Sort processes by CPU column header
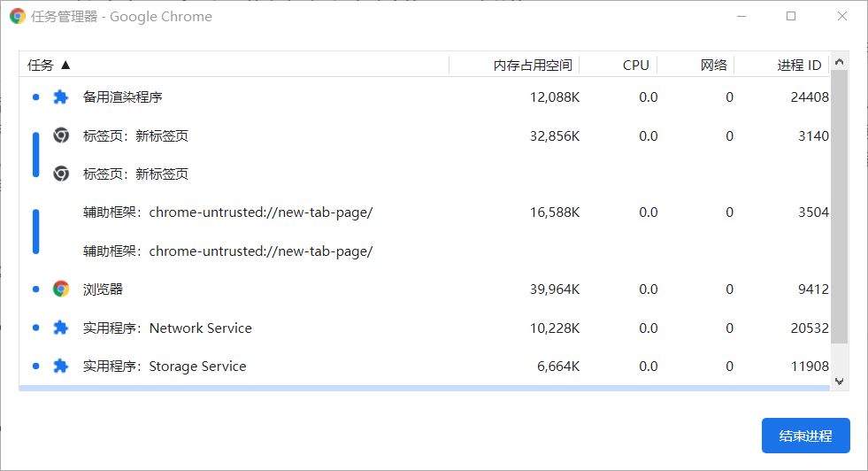Screen dimensions: 868x471 click(x=635, y=65)
